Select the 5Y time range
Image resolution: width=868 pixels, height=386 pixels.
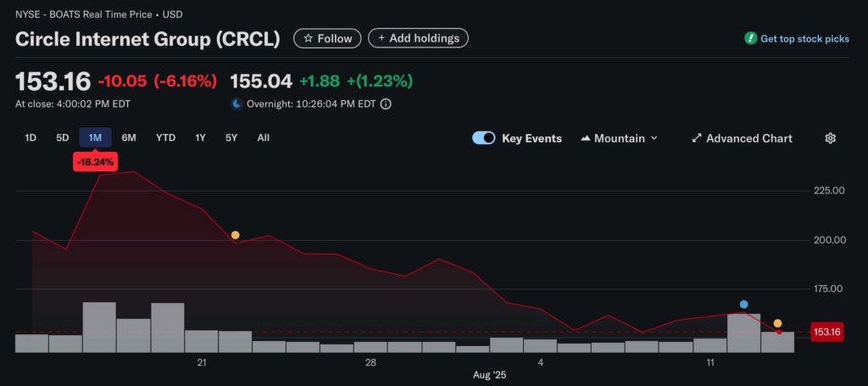point(231,138)
